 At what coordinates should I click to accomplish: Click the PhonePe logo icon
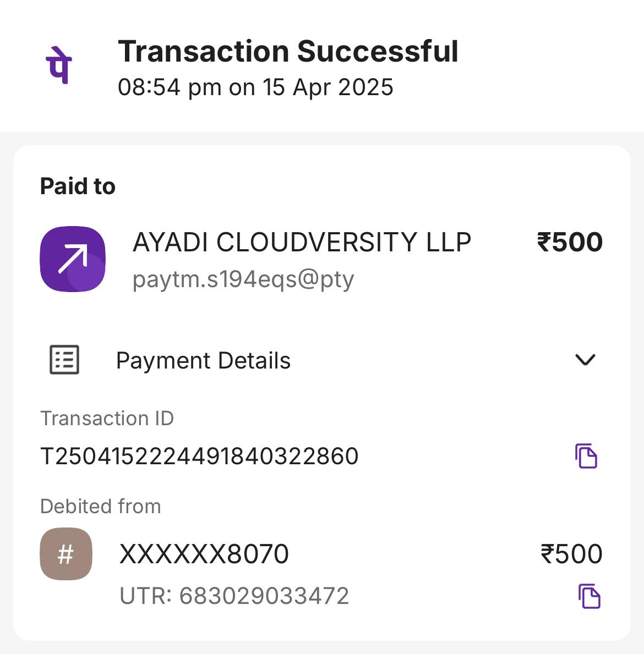point(59,65)
